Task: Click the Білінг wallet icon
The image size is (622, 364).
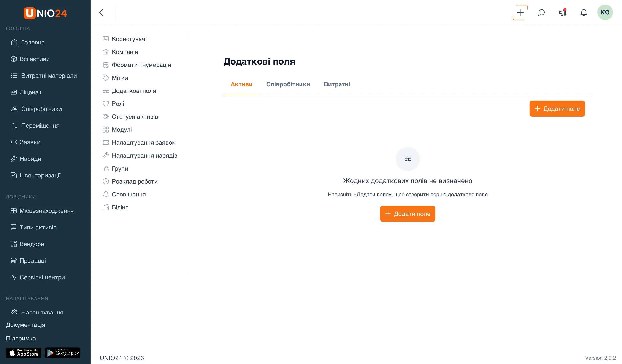Action: coord(106,207)
